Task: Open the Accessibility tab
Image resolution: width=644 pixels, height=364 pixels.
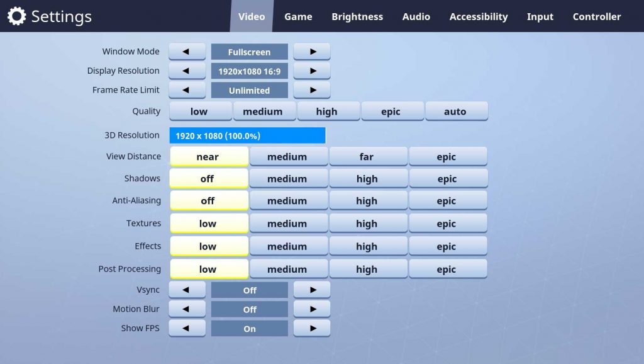Action: coord(479,16)
